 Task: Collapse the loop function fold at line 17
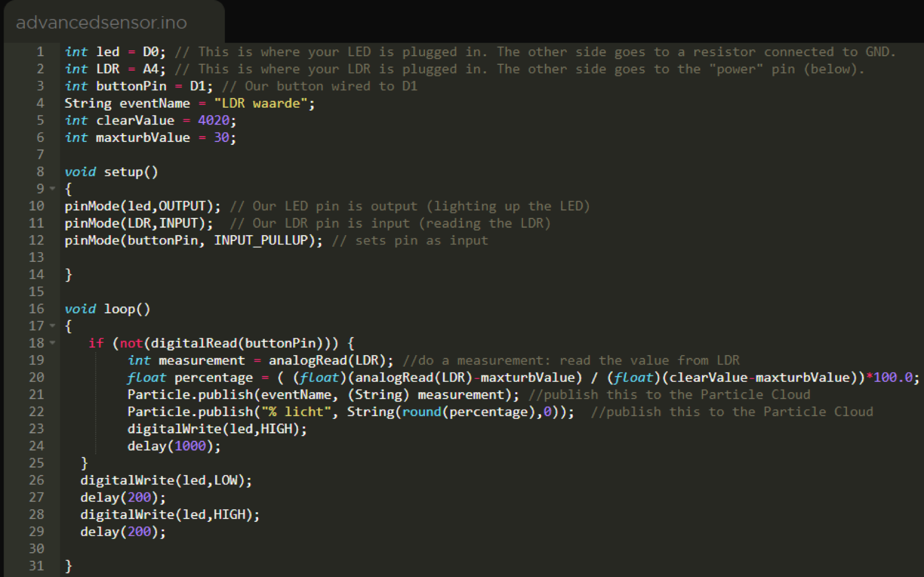pos(52,326)
